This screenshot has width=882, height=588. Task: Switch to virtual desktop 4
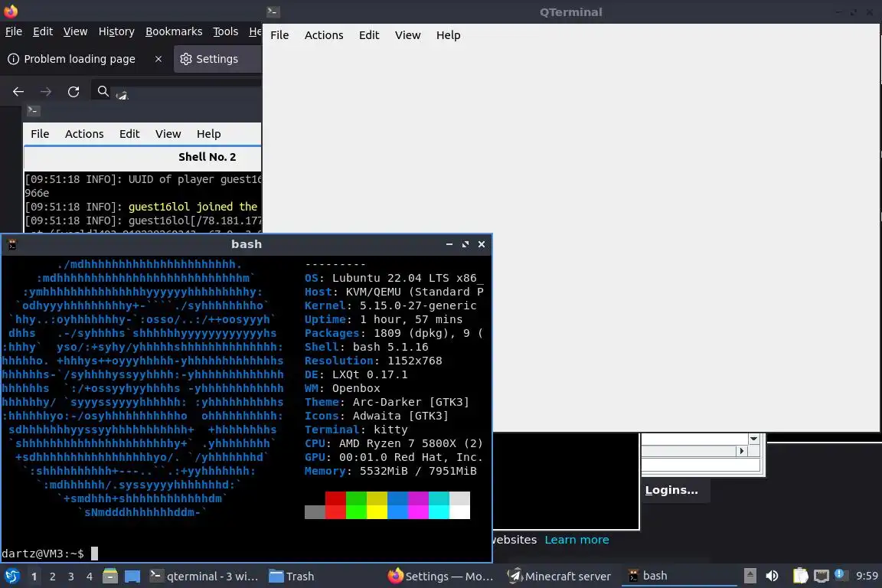click(x=90, y=577)
